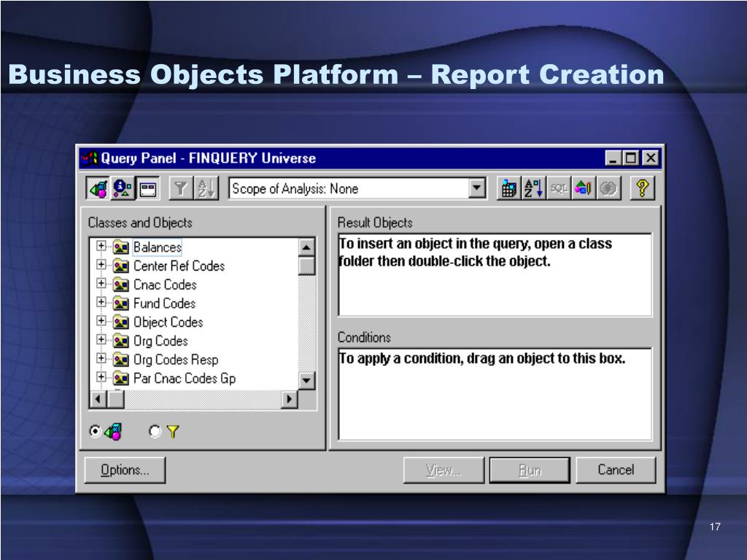The height and width of the screenshot is (560, 747).
Task: Select the Par Cnac Codes Gp label
Action: (x=185, y=378)
